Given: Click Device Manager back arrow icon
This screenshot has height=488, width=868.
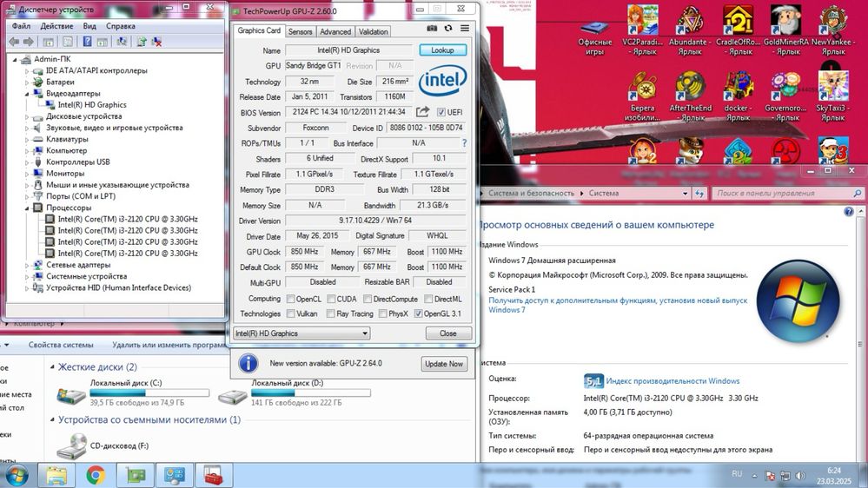Looking at the screenshot, I should pyautogui.click(x=14, y=42).
